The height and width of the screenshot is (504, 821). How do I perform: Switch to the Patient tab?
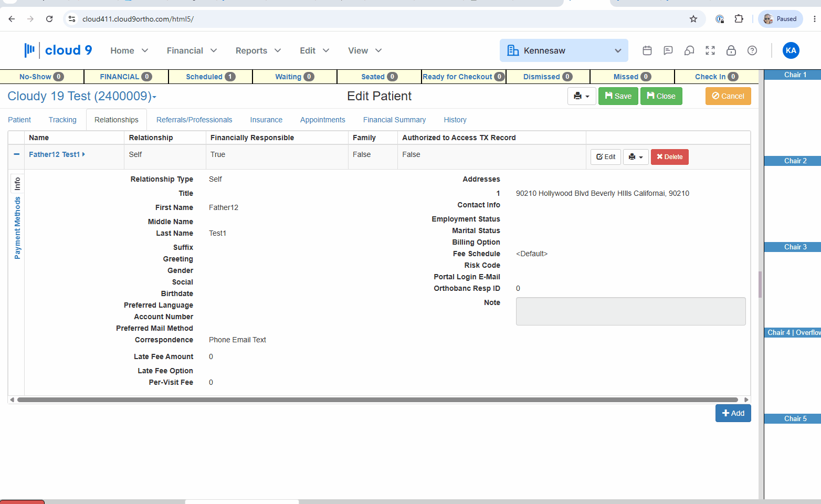tap(19, 120)
